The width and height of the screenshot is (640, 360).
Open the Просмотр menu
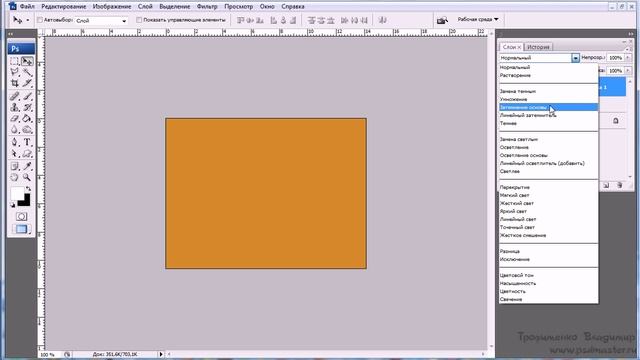(239, 7)
